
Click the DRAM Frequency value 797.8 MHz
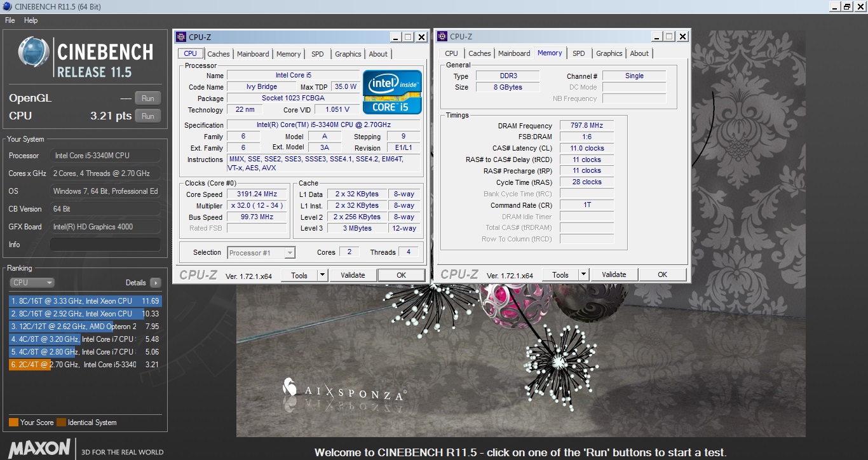point(587,126)
